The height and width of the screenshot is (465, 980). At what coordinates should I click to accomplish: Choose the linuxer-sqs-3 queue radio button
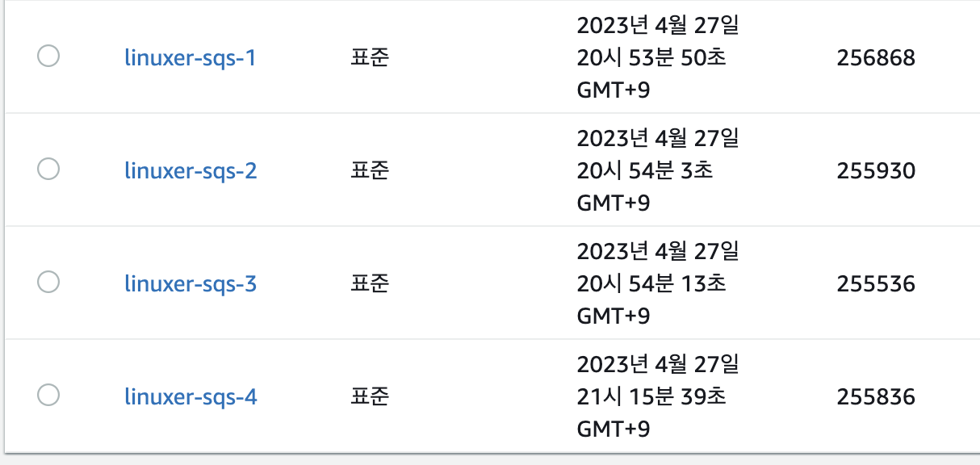[48, 283]
